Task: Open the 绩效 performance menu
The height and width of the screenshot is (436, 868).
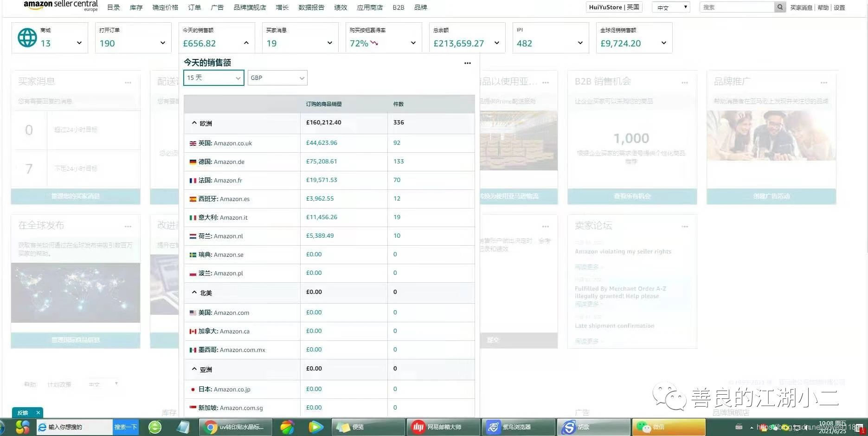Action: click(x=341, y=7)
